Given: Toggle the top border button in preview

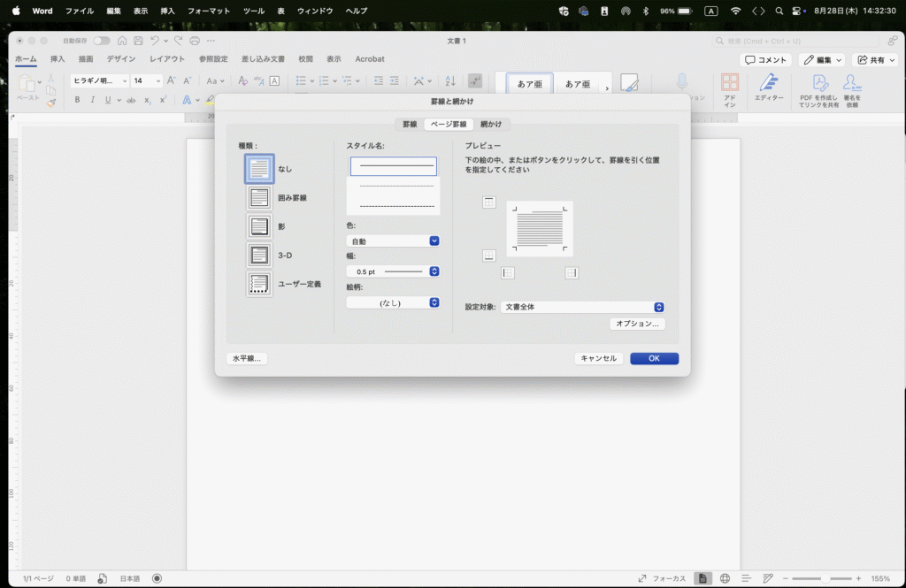Looking at the screenshot, I should [x=489, y=202].
